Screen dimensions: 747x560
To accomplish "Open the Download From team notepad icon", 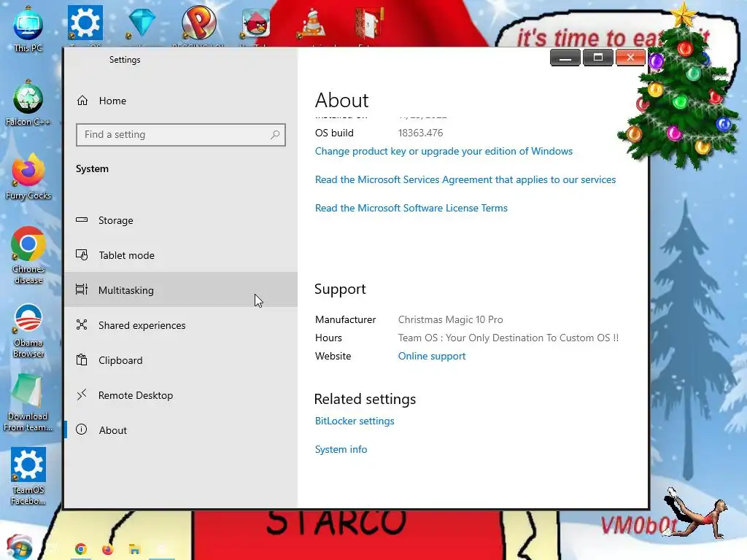I will (28, 404).
